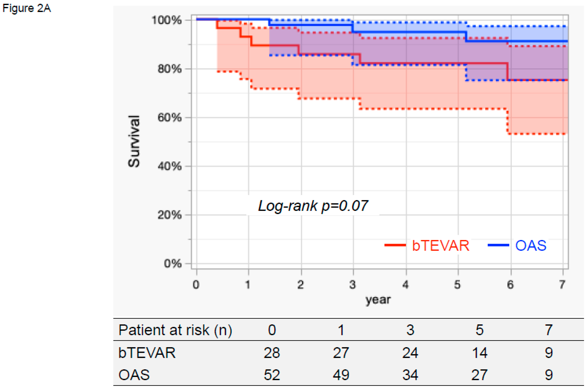Select the Patient at risk (n) header
The width and height of the screenshot is (588, 389).
tap(175, 330)
